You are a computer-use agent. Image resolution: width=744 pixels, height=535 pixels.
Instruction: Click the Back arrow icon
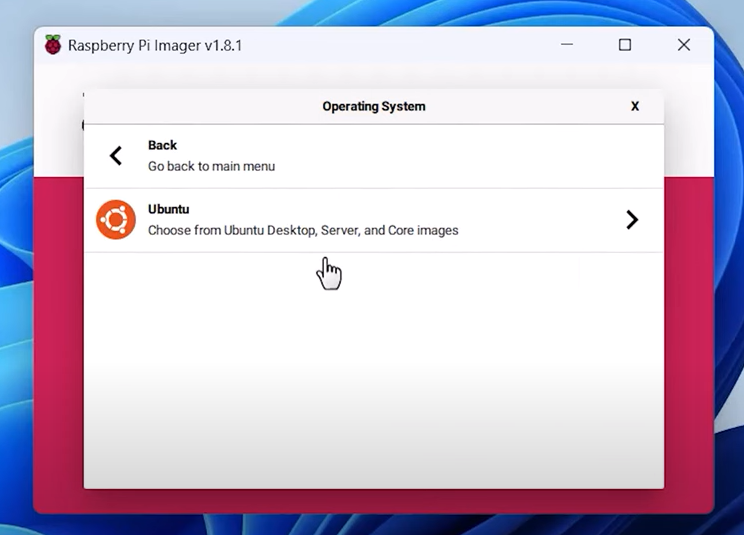click(116, 156)
